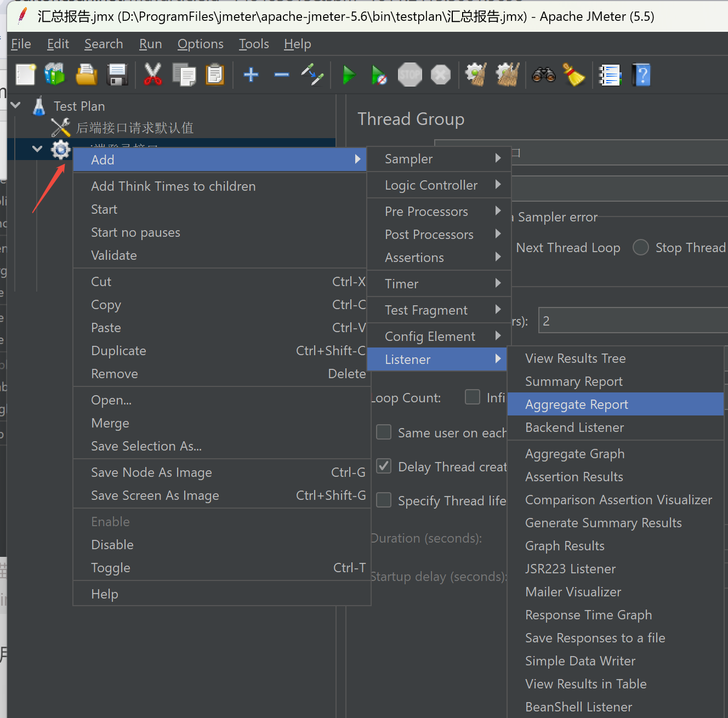Image resolution: width=728 pixels, height=718 pixels.
Task: Expand the Pre Processors submenu
Action: click(439, 212)
